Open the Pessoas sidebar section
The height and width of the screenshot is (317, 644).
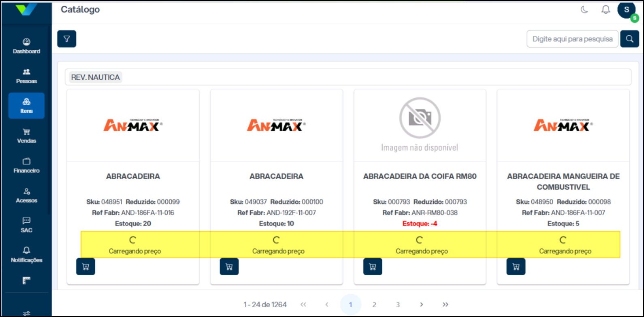click(26, 76)
